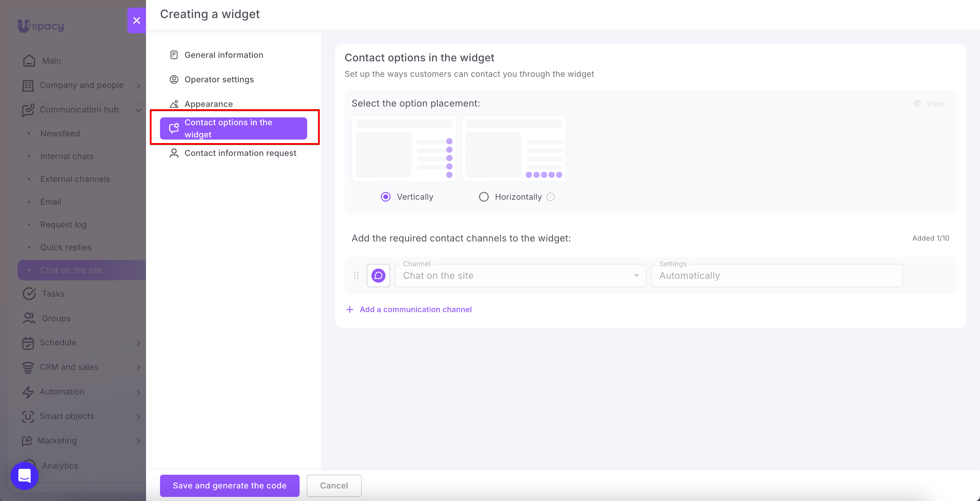The width and height of the screenshot is (980, 501).
Task: Click the Main home icon in sidebar
Action: click(29, 60)
